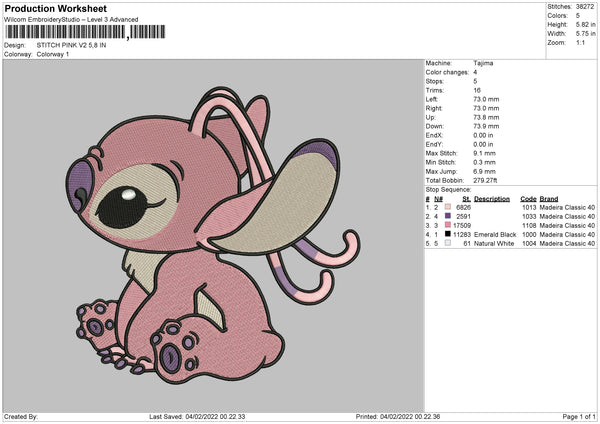Select the Height value 5.82 in

pos(585,24)
